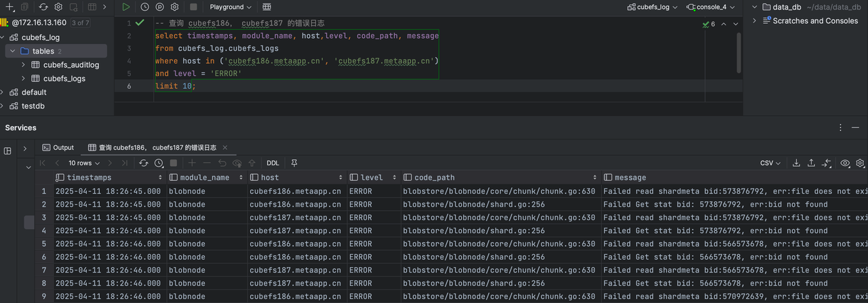
Task: Click the duplicate data source icon
Action: [x=25, y=7]
